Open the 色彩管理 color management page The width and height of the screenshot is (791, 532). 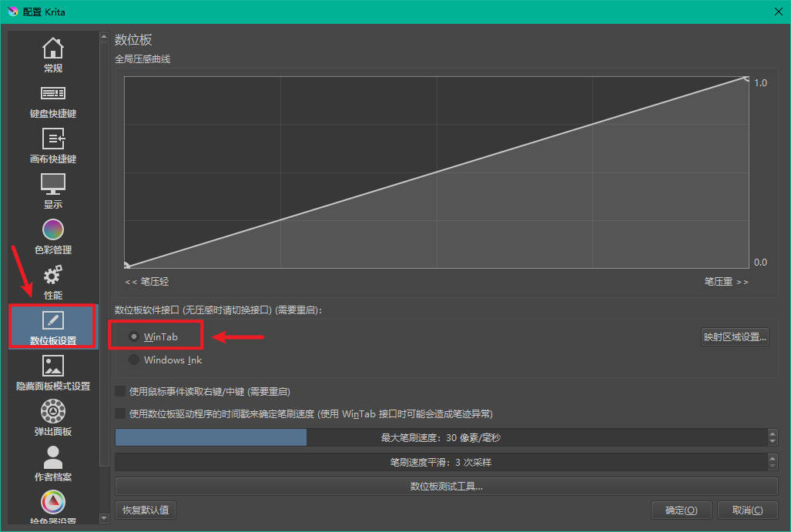[x=53, y=237]
